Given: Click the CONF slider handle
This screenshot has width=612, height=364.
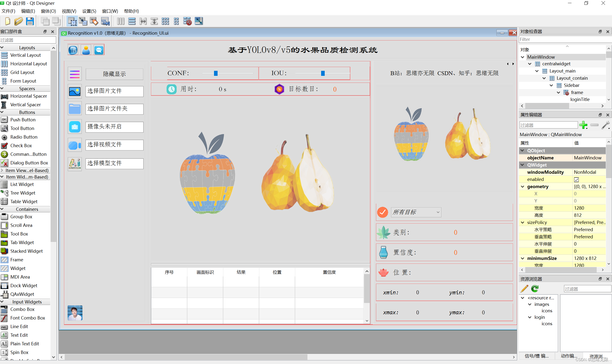Looking at the screenshot, I should coord(215,73).
